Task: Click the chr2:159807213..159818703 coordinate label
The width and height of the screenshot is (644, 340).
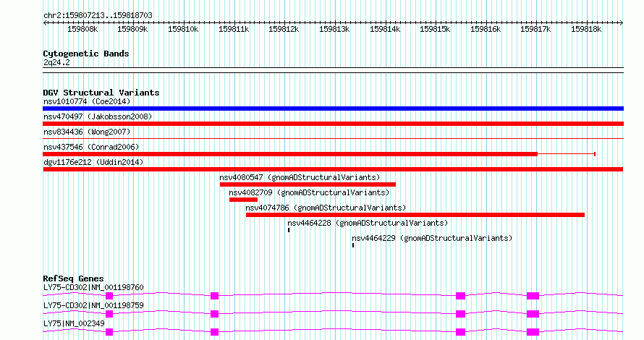Action: click(x=98, y=16)
